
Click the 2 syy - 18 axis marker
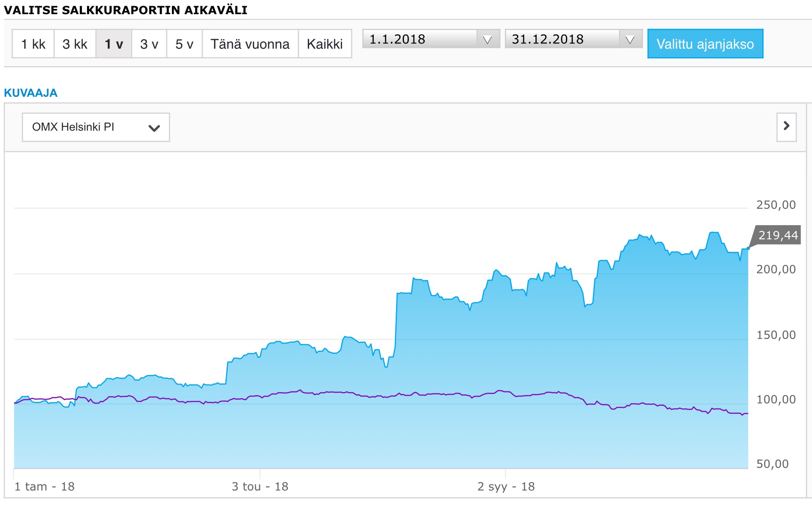[506, 486]
